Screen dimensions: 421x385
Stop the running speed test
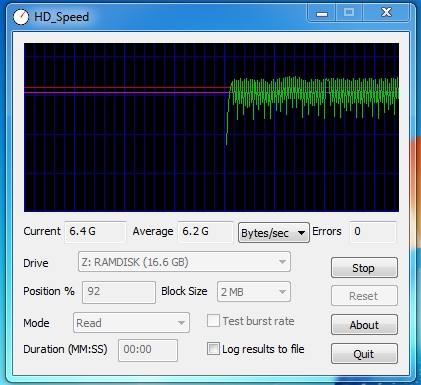coord(364,268)
